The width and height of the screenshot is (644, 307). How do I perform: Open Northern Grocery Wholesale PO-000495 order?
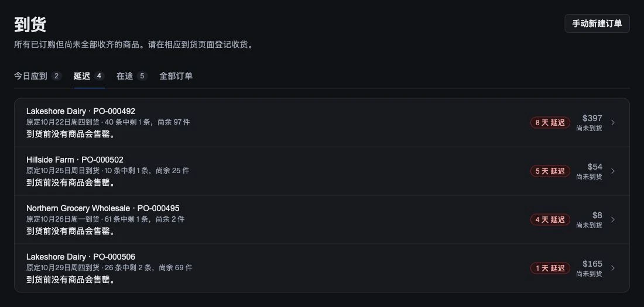322,220
